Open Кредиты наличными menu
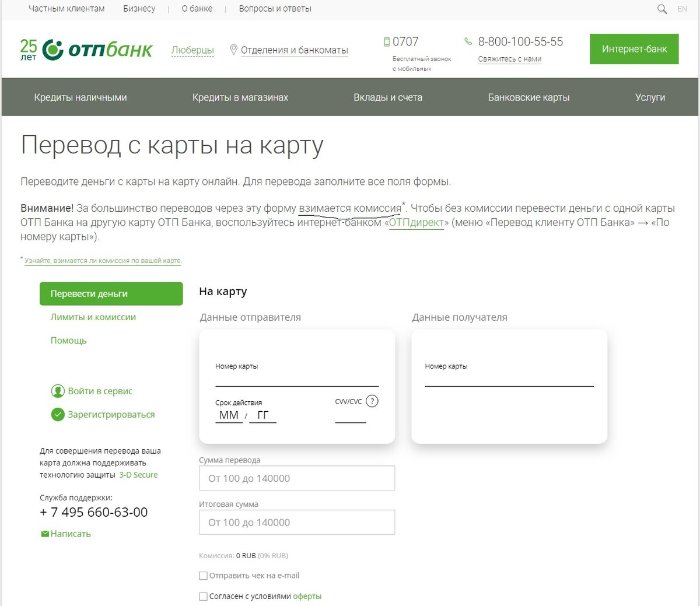700x606 pixels. (80, 97)
